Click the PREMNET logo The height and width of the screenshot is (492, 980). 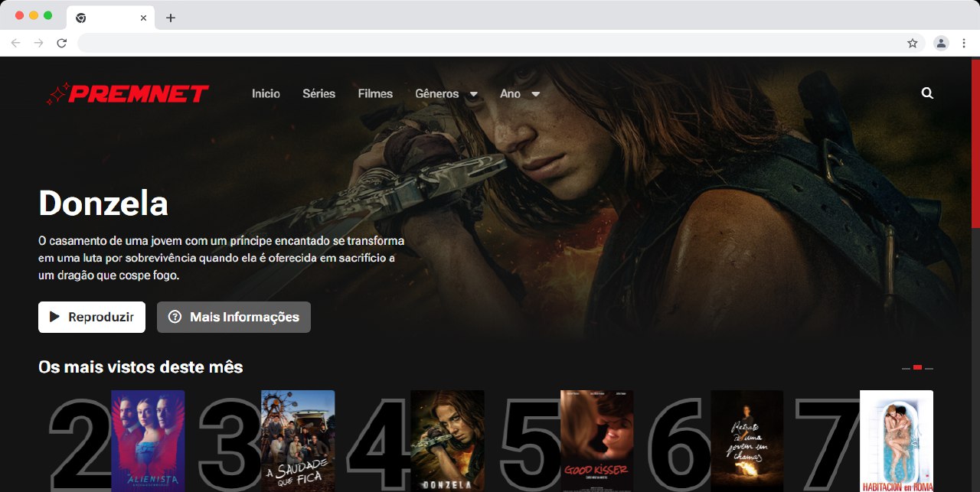pos(127,93)
